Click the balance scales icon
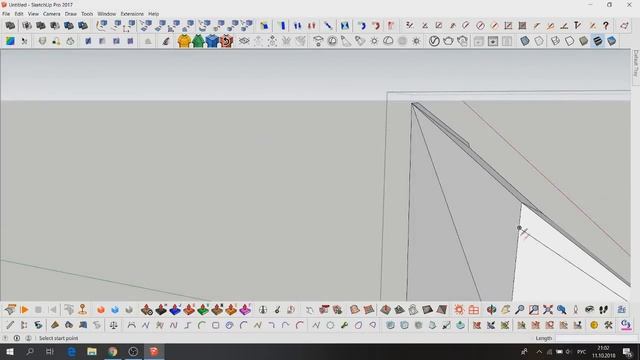 coord(113,325)
